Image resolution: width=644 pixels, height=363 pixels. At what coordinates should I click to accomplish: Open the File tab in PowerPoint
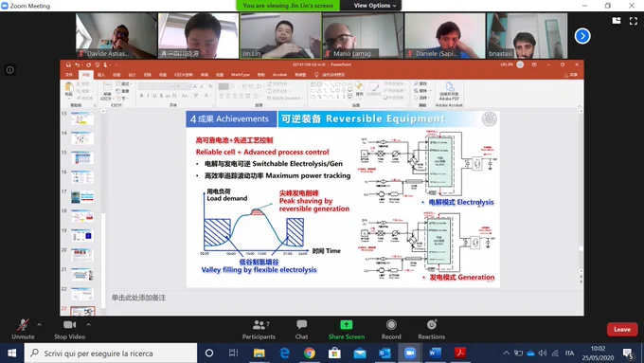pos(69,75)
